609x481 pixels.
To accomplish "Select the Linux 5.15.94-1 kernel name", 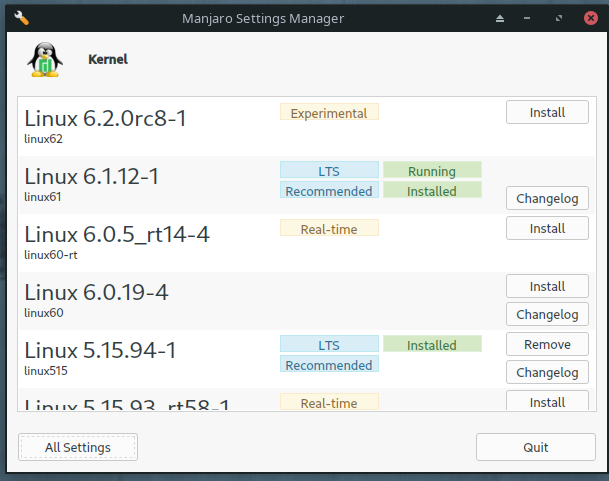I will pyautogui.click(x=100, y=351).
